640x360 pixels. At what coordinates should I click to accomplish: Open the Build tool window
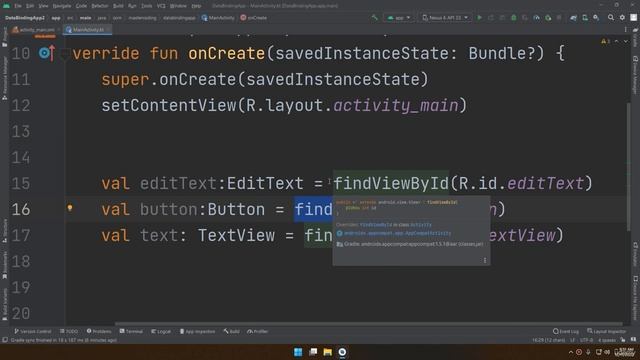[231, 331]
